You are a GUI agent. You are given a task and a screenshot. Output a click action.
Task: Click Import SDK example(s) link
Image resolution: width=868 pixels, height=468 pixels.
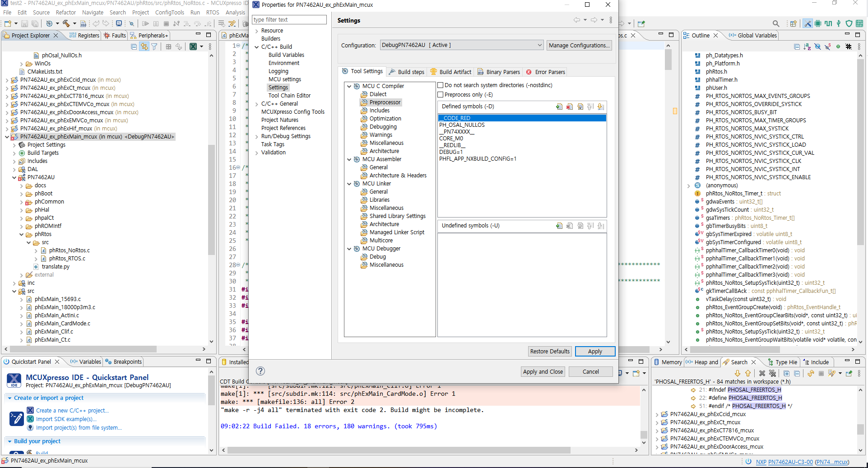tap(66, 419)
